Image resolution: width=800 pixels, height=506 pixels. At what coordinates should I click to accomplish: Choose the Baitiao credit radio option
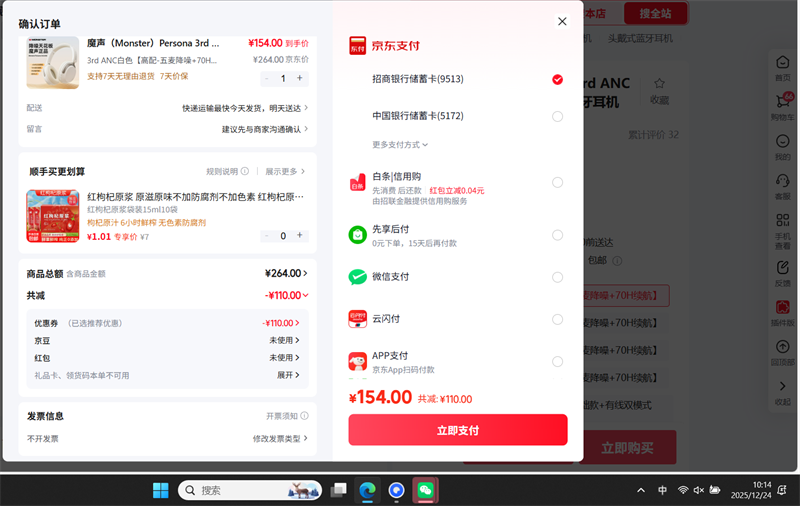pos(557,182)
